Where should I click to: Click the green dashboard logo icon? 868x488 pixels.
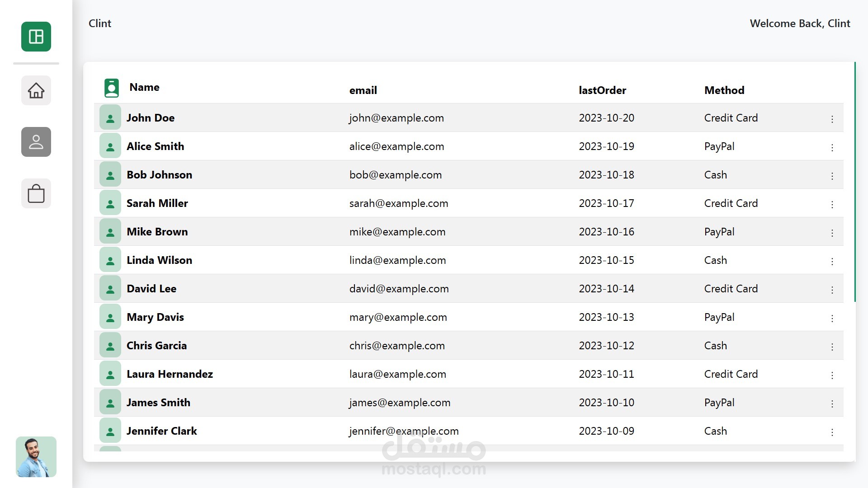tap(36, 37)
